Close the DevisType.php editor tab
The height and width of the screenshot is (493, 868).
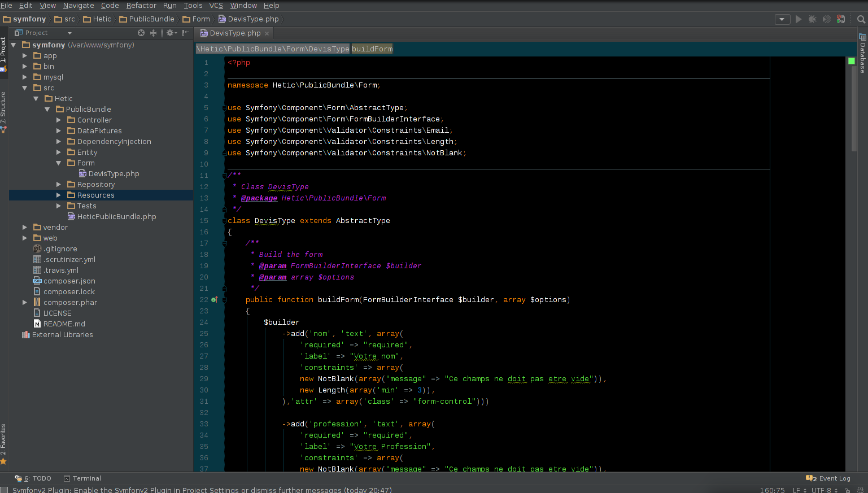tap(267, 34)
